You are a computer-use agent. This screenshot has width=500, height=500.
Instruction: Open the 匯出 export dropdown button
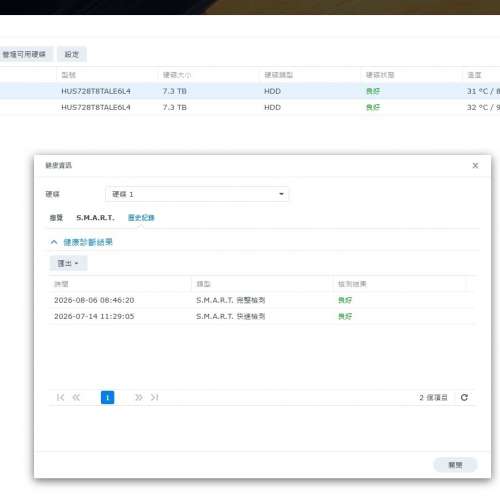pyautogui.click(x=68, y=263)
